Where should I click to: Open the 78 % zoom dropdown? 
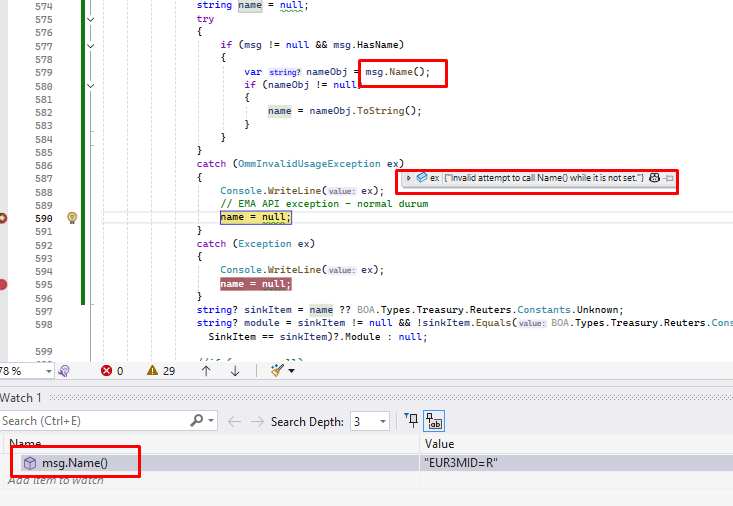tap(49, 371)
